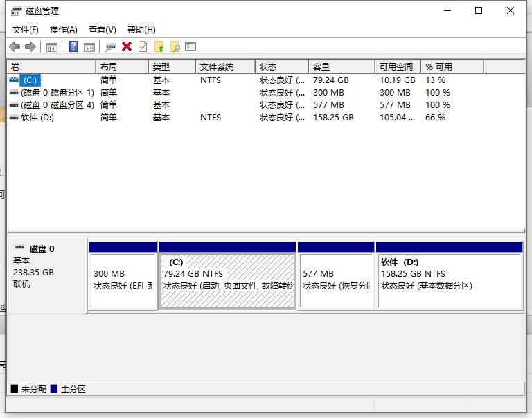Screen dimensions: 532x418
Task: Open the 文件(F) menu
Action: click(26, 30)
